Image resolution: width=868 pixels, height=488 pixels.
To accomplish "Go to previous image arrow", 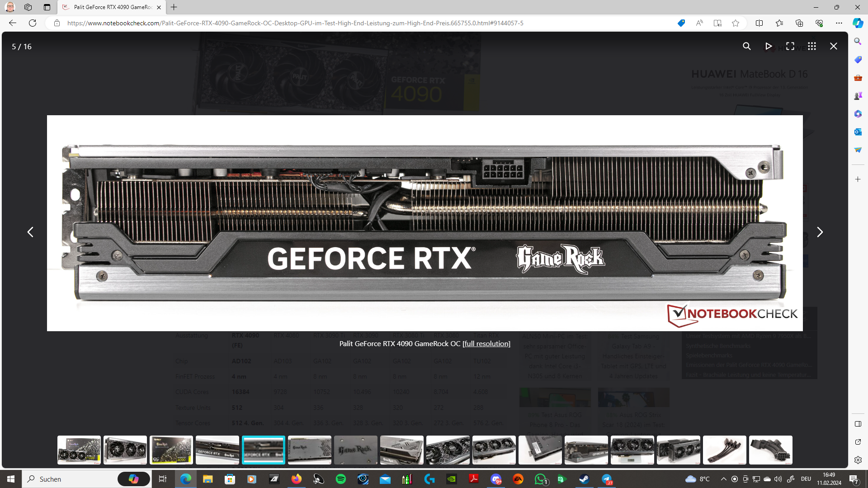I will tap(30, 232).
